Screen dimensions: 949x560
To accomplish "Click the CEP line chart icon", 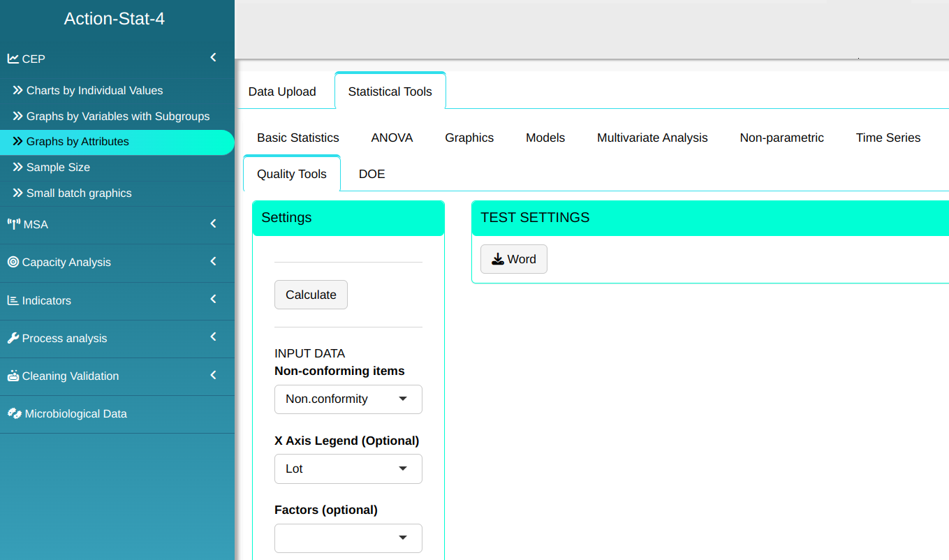I will [13, 59].
